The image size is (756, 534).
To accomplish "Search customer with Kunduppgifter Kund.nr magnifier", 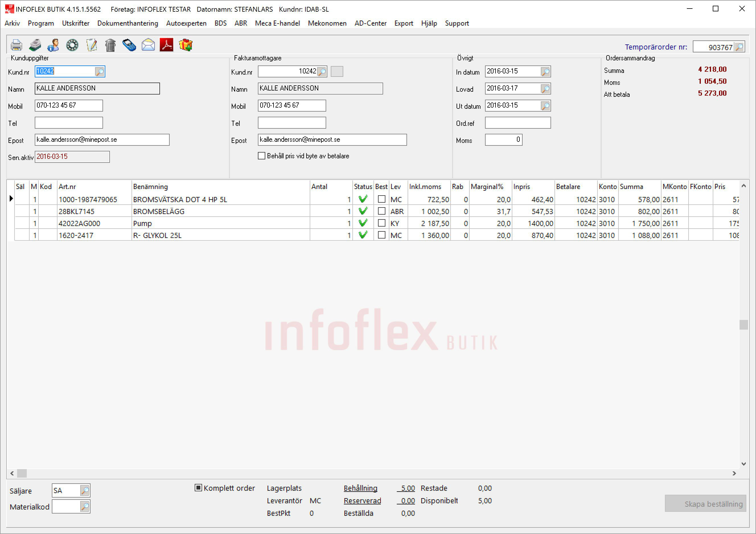I will click(99, 71).
